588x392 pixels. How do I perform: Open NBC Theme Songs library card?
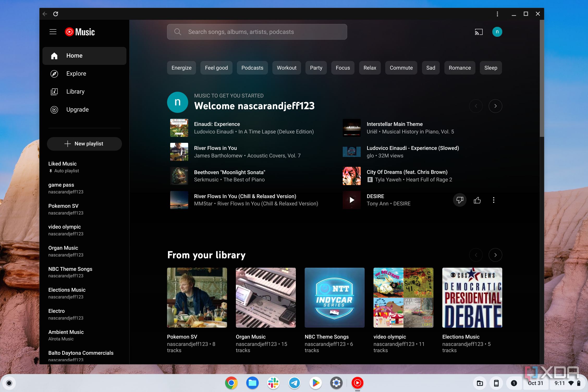(335, 298)
